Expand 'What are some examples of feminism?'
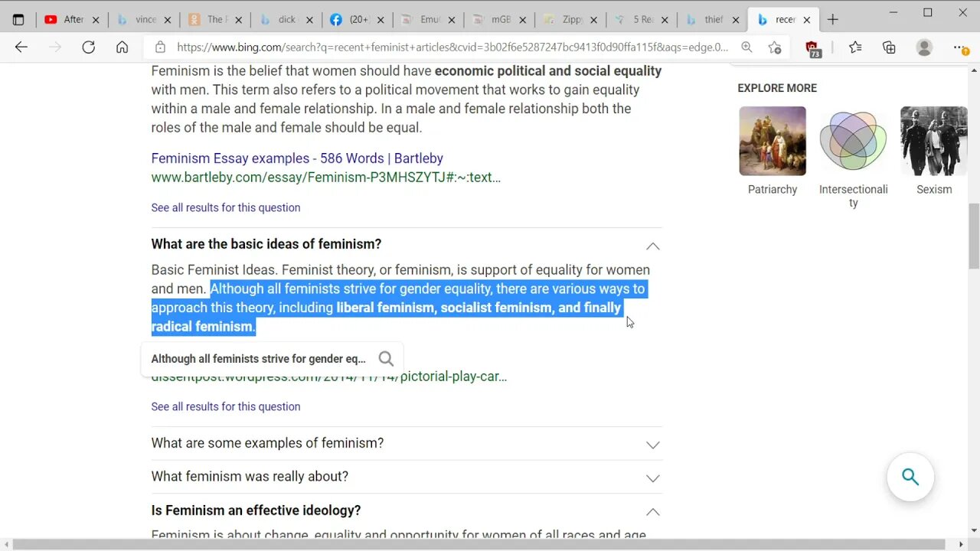 [x=652, y=445]
